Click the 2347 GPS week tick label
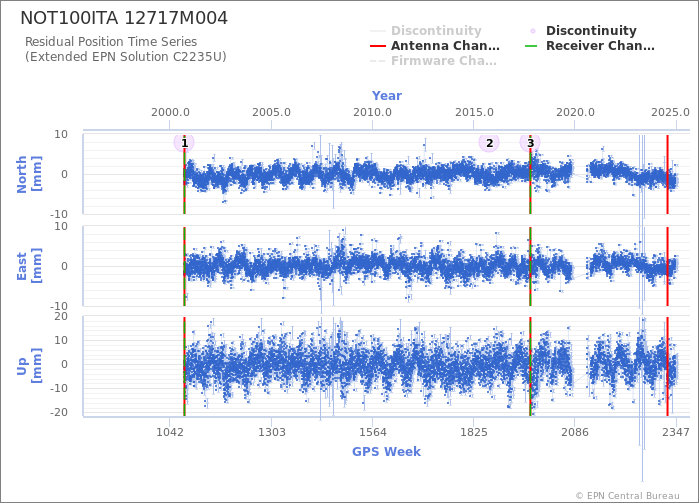 click(676, 432)
